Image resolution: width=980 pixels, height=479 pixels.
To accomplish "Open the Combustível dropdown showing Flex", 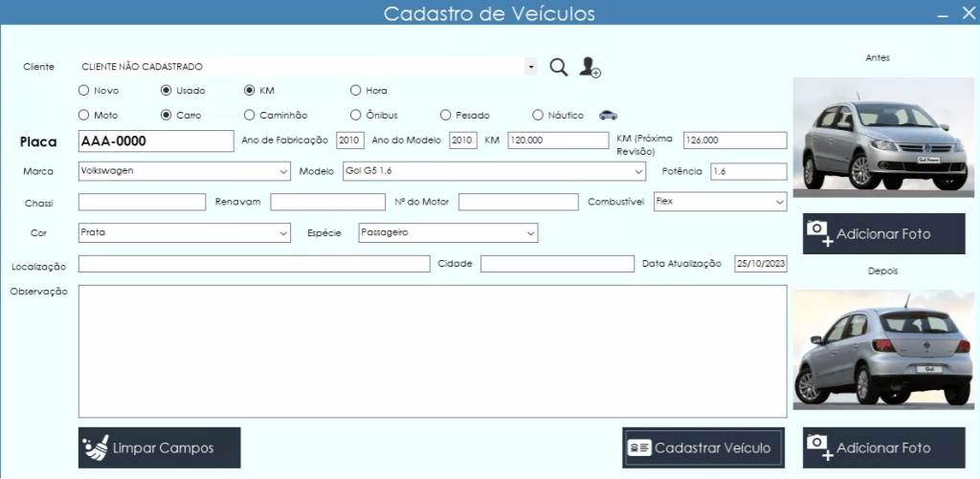I will tap(780, 202).
